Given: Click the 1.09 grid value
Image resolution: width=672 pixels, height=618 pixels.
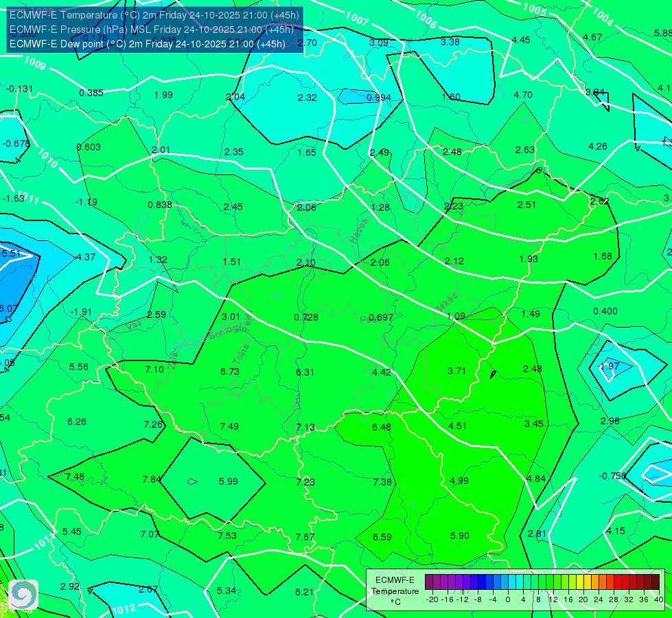Looking at the screenshot, I should click(456, 316).
